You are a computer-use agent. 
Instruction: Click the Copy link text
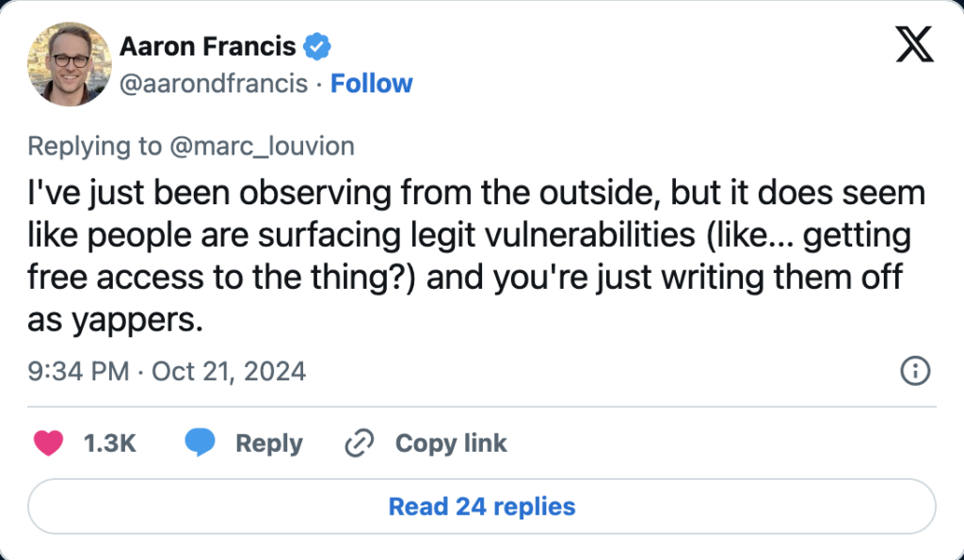coord(451,443)
